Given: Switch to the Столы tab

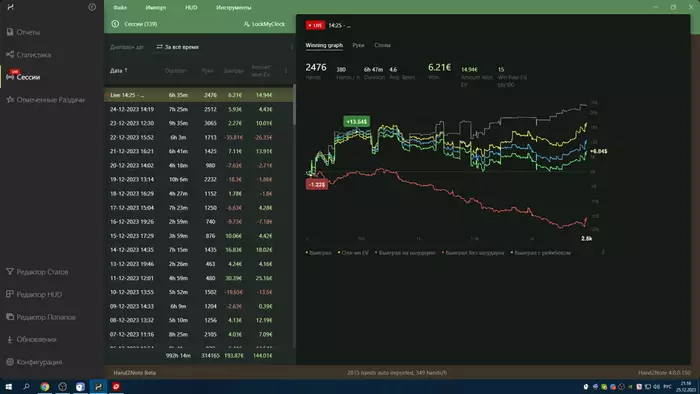Looking at the screenshot, I should tap(383, 45).
